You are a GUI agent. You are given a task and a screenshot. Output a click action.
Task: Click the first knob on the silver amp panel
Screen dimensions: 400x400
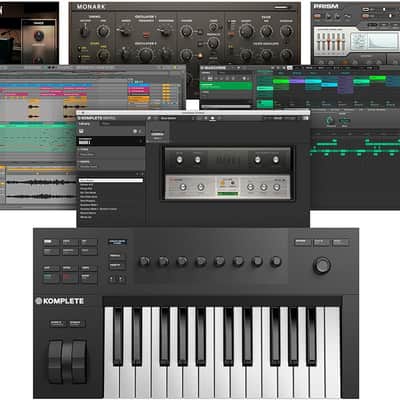pos(183,187)
